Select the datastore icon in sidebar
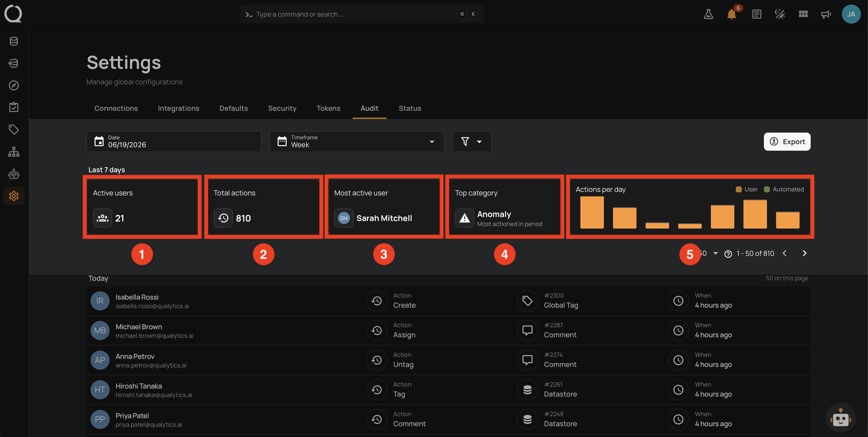 click(14, 41)
